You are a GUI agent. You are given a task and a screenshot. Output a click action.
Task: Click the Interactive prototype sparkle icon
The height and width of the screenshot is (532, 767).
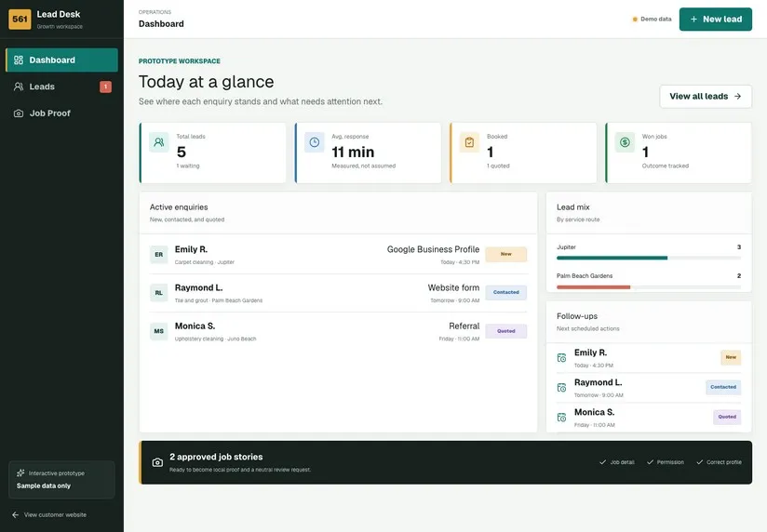tap(20, 473)
